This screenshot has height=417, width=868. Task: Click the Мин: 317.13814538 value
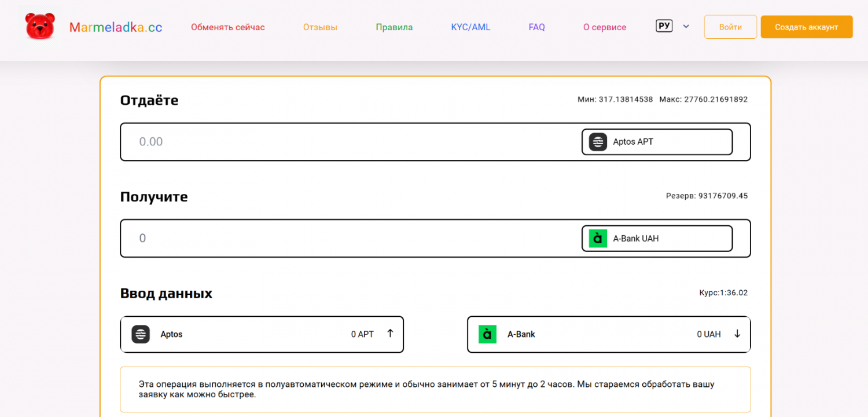[615, 100]
